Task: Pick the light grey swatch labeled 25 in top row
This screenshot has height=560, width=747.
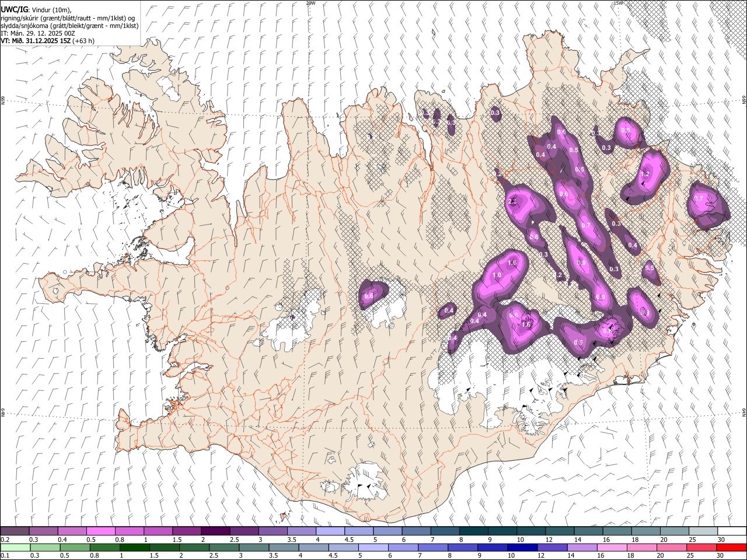Action: (x=703, y=531)
